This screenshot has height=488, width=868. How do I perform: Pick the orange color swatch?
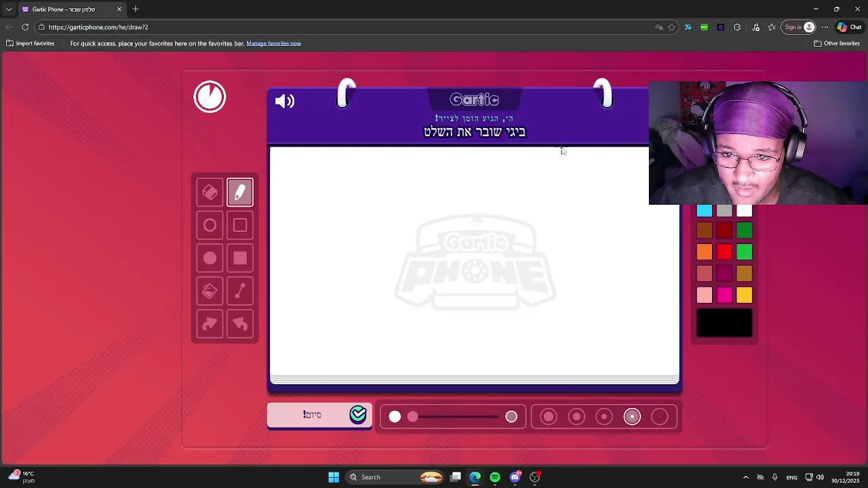[705, 252]
